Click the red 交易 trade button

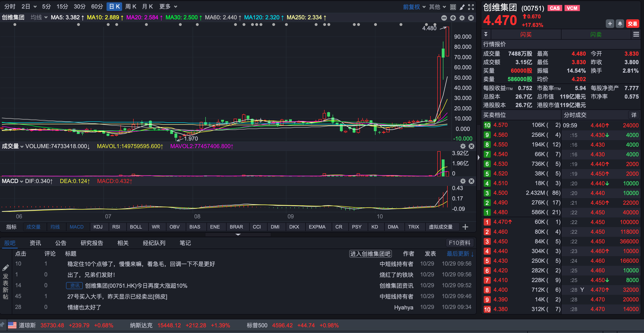[632, 24]
